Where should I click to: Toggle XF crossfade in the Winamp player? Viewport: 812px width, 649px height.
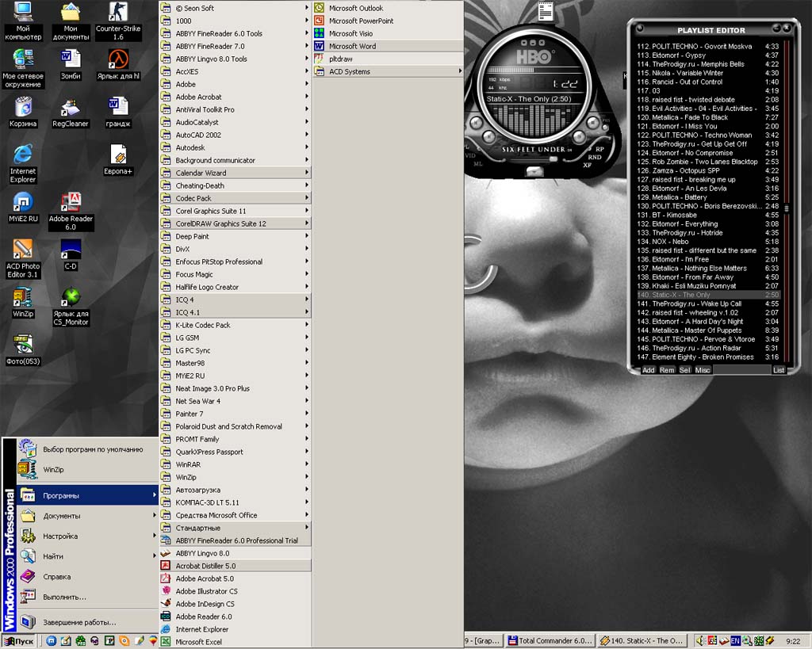[588, 165]
